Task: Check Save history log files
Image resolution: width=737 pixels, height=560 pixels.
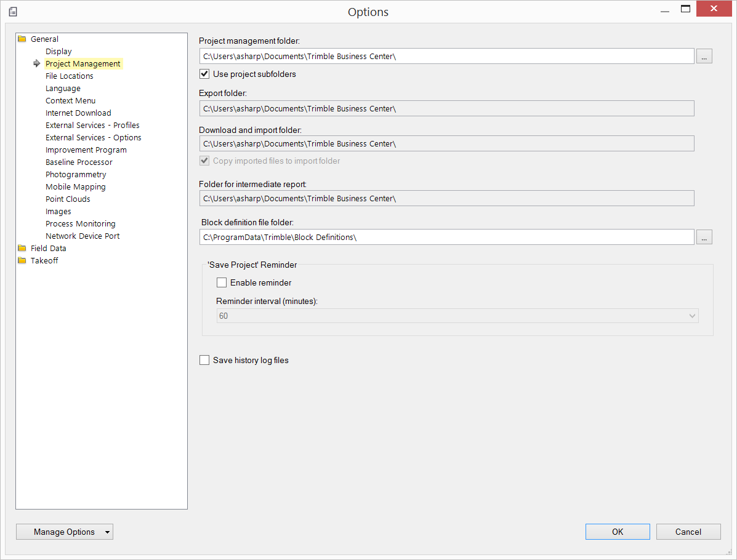Action: (204, 361)
